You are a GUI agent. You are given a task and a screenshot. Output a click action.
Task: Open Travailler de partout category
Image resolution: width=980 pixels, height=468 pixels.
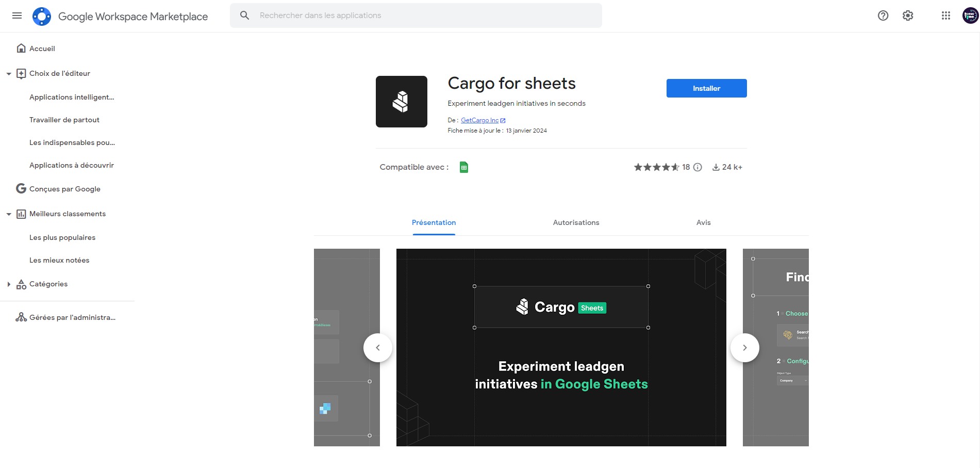pyautogui.click(x=64, y=120)
